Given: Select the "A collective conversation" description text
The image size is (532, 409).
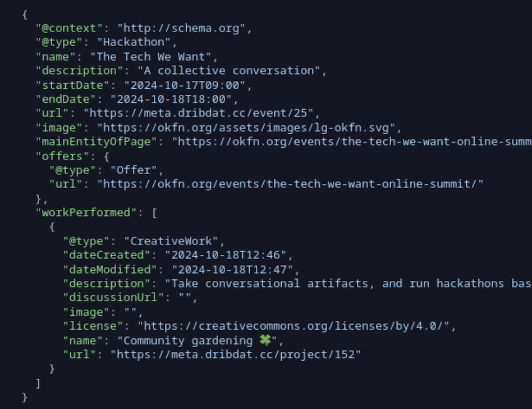Looking at the screenshot, I should (x=225, y=70).
